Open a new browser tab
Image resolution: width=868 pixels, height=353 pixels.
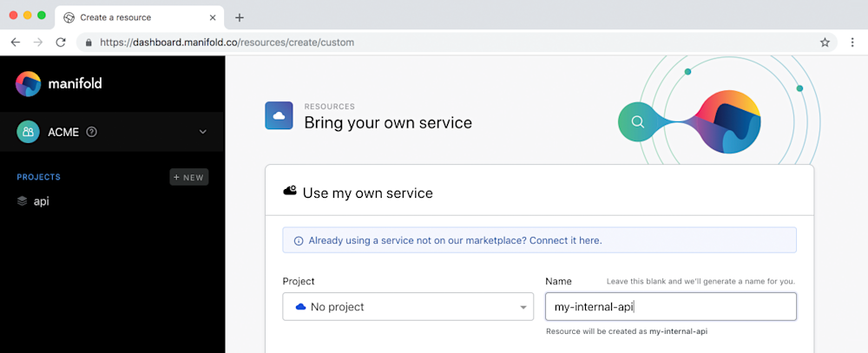click(x=240, y=17)
